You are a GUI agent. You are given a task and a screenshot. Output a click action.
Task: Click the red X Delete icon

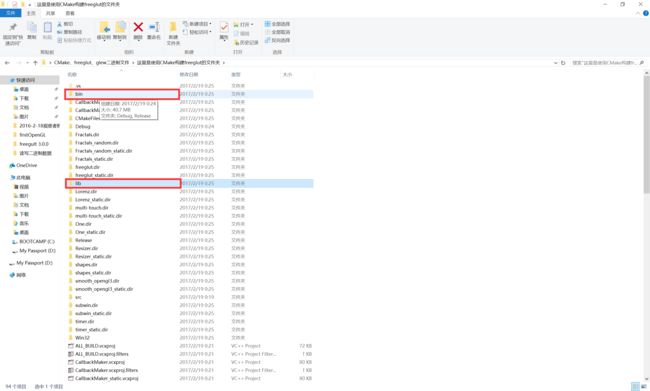138,28
